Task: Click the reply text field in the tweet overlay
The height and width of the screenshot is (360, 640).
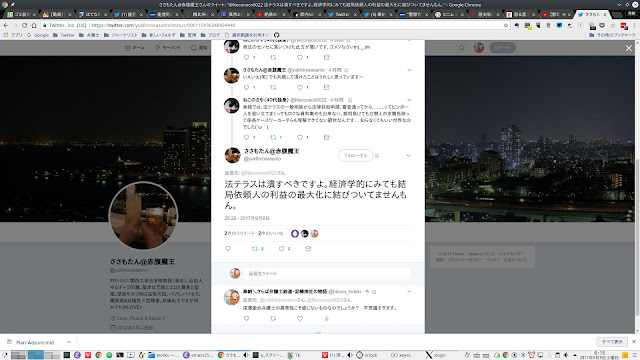Action: [327, 273]
